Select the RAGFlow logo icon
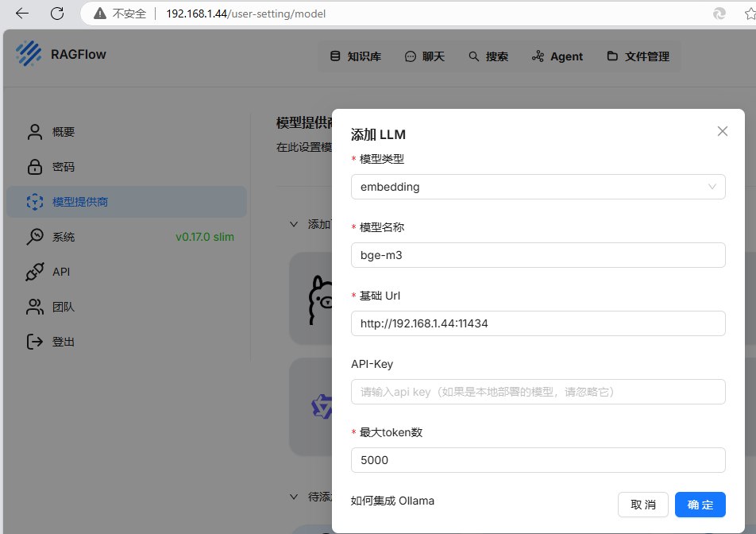756x534 pixels. (x=29, y=53)
